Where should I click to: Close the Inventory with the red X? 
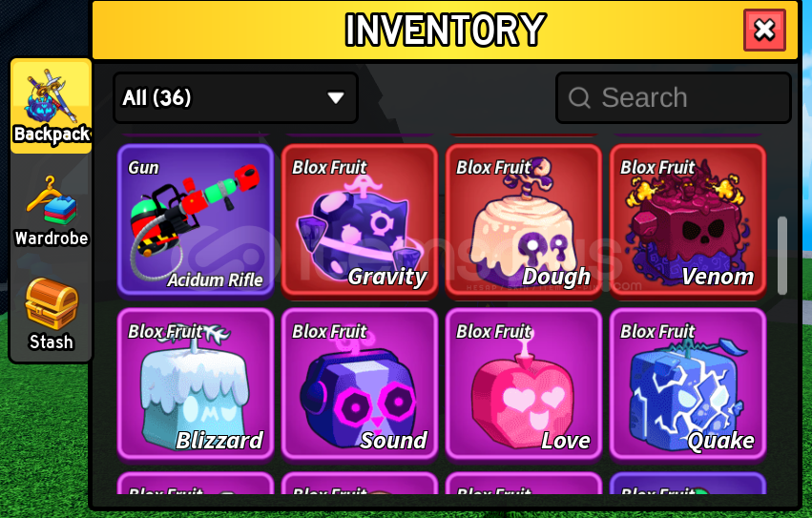[764, 30]
